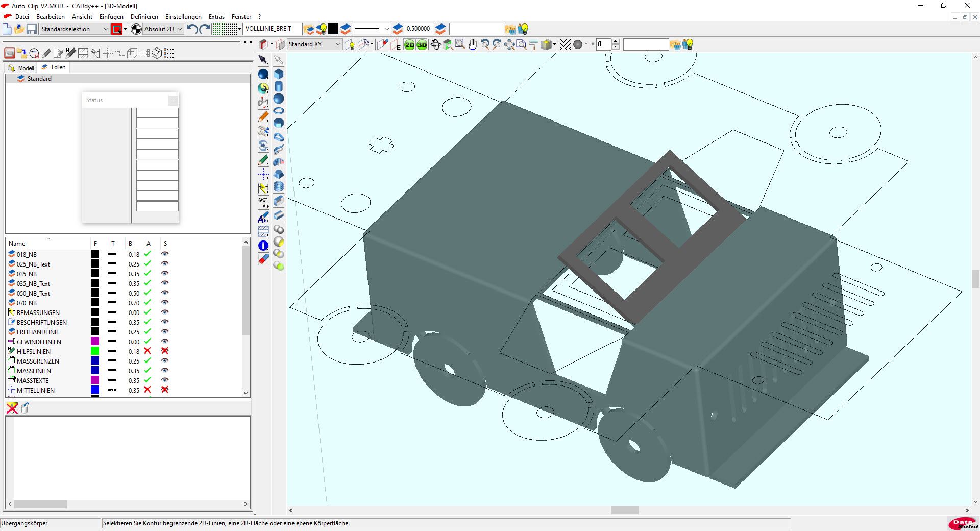
Task: Click the blue info icon
Action: (x=263, y=246)
